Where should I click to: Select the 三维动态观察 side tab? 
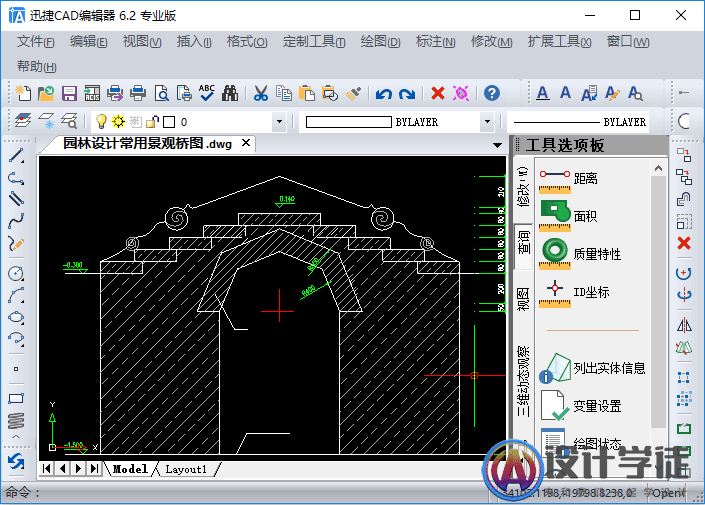click(523, 381)
